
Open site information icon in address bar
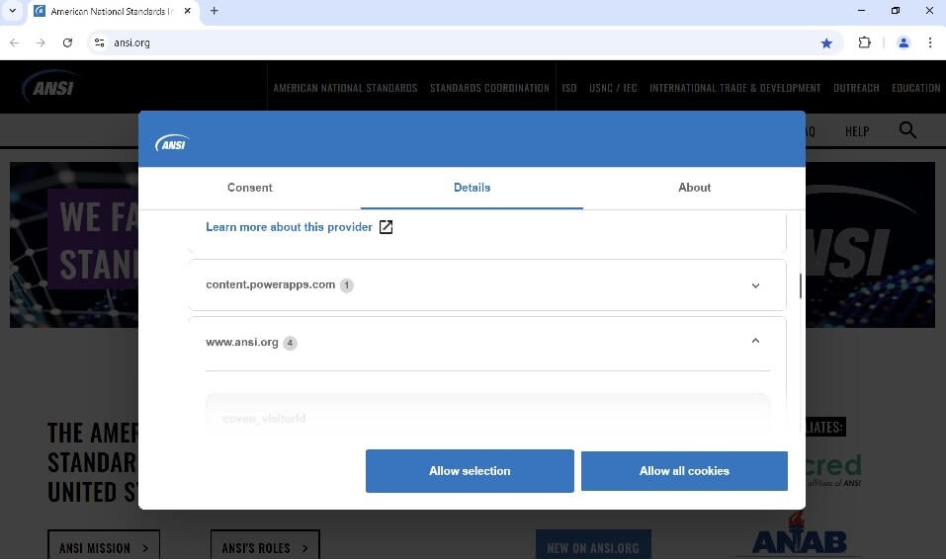[x=100, y=42]
